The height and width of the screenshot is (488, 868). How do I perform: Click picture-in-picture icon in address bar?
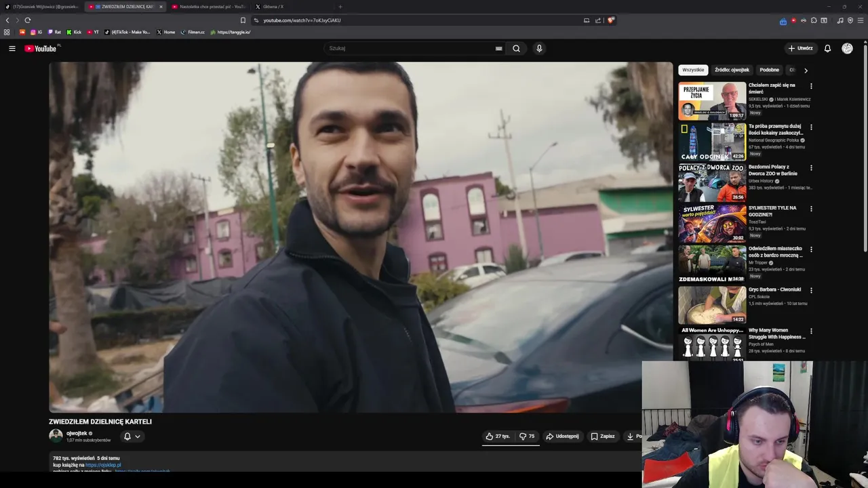(587, 20)
